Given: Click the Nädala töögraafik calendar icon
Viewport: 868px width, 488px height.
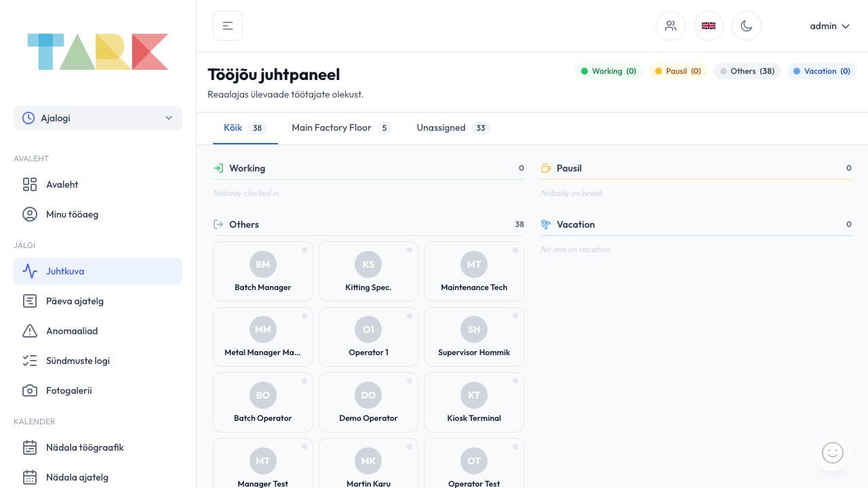Looking at the screenshot, I should click(30, 447).
